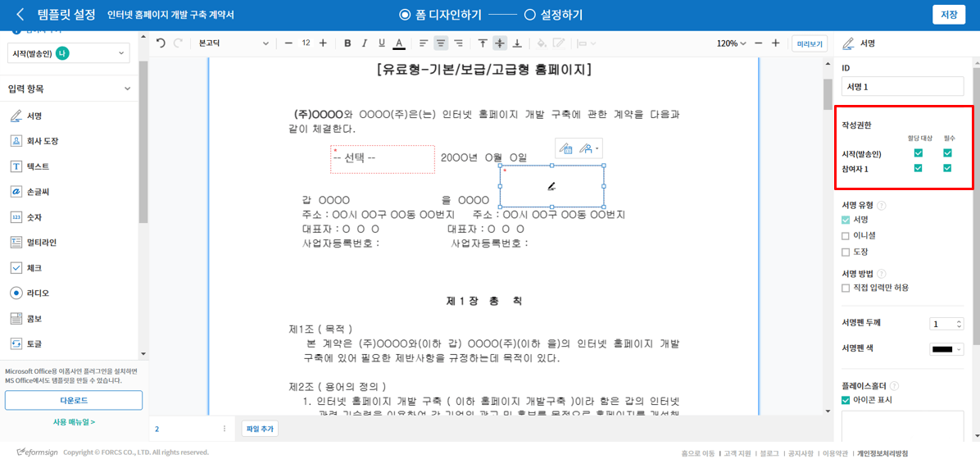Click the 미리보기 preview button
980x459 pixels.
click(810, 43)
